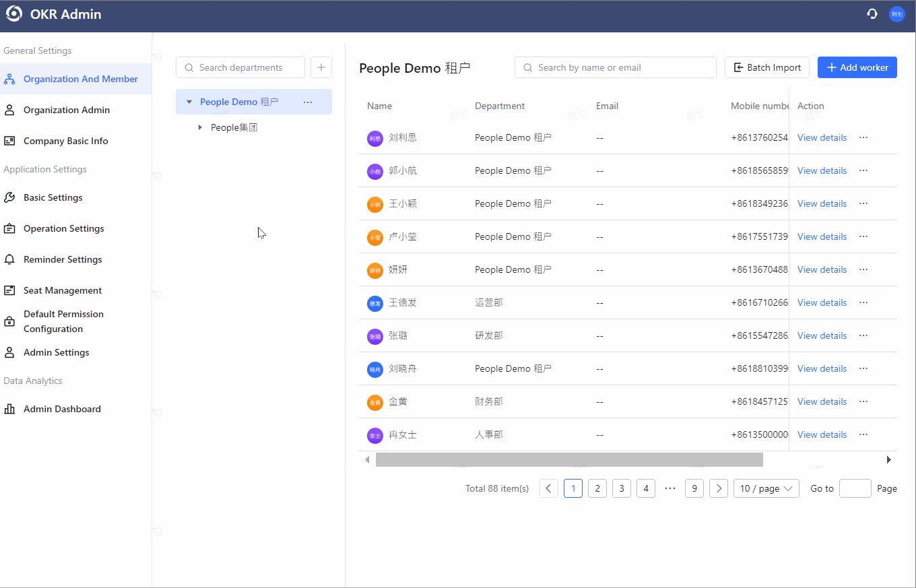The width and height of the screenshot is (916, 588).
Task: Click the Company Basic Info icon
Action: click(x=9, y=141)
